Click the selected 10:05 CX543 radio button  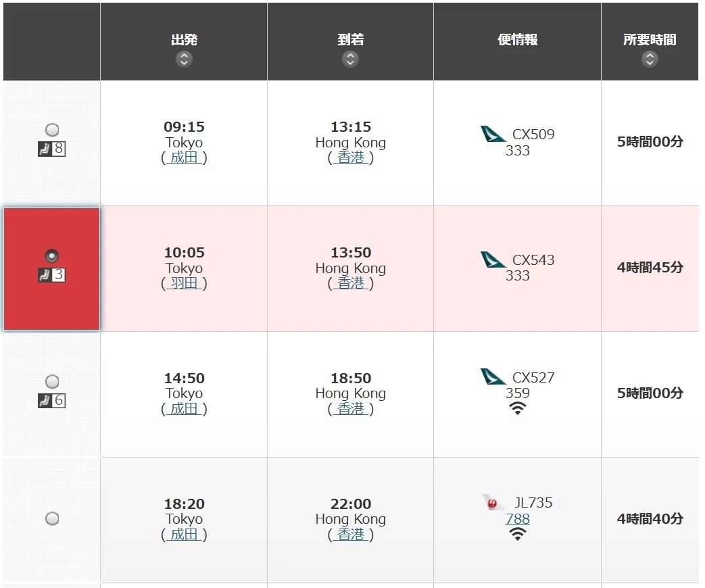[52, 255]
